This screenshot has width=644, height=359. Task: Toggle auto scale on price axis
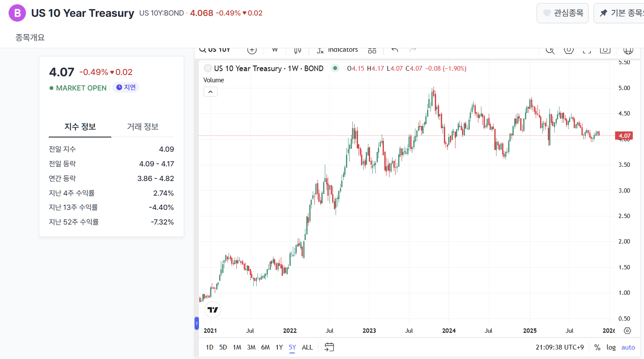coord(628,347)
